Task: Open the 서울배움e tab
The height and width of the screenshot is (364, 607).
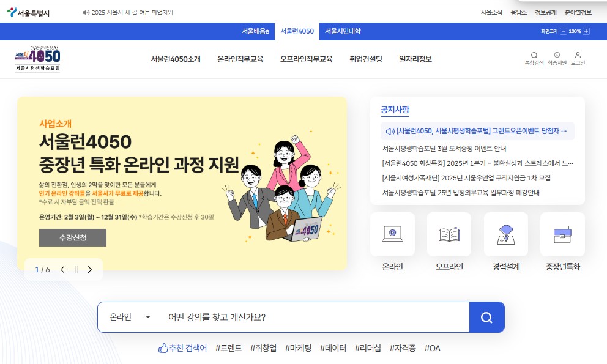Action: [256, 31]
